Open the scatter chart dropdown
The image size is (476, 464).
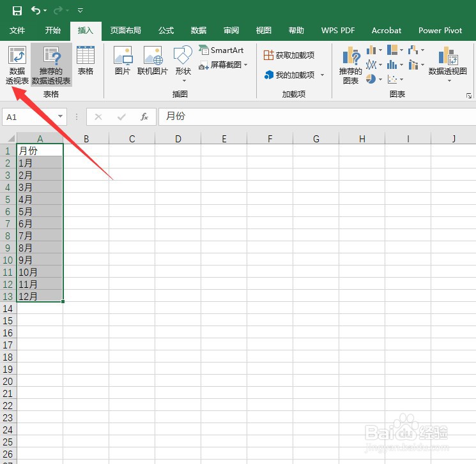(401, 79)
